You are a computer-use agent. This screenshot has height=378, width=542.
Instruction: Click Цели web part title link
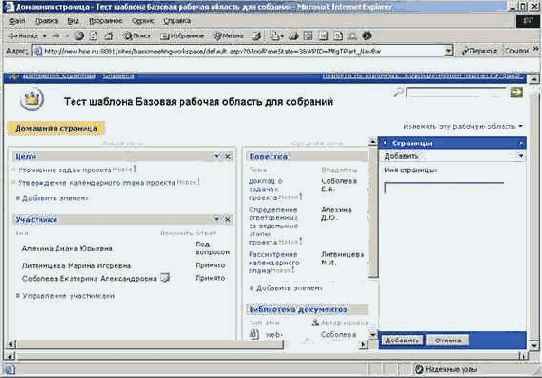pos(26,157)
